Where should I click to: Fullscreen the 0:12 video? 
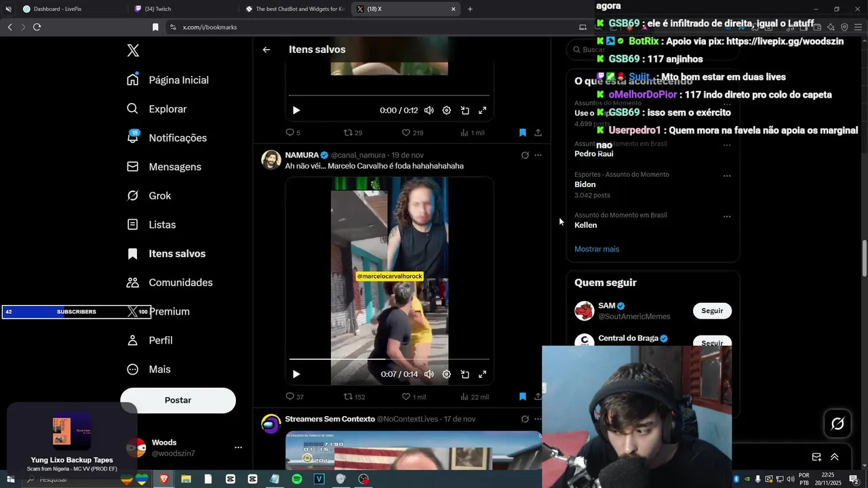[x=483, y=110]
